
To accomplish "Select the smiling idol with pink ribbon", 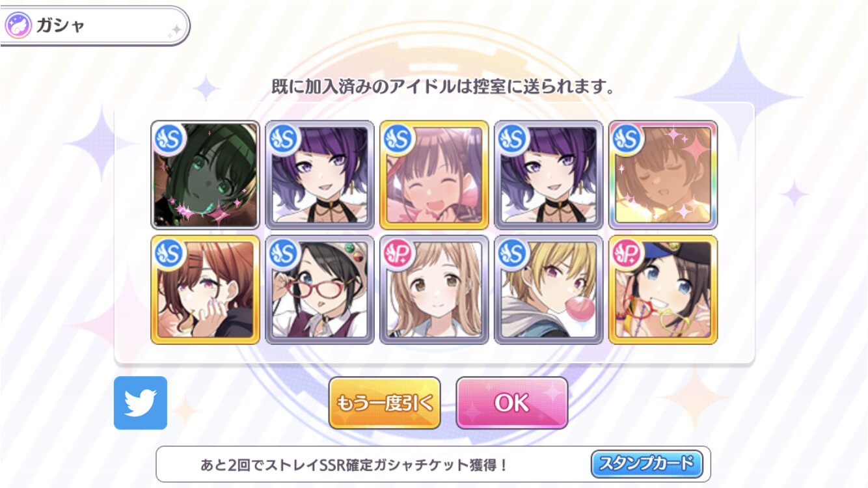I will pos(434,175).
